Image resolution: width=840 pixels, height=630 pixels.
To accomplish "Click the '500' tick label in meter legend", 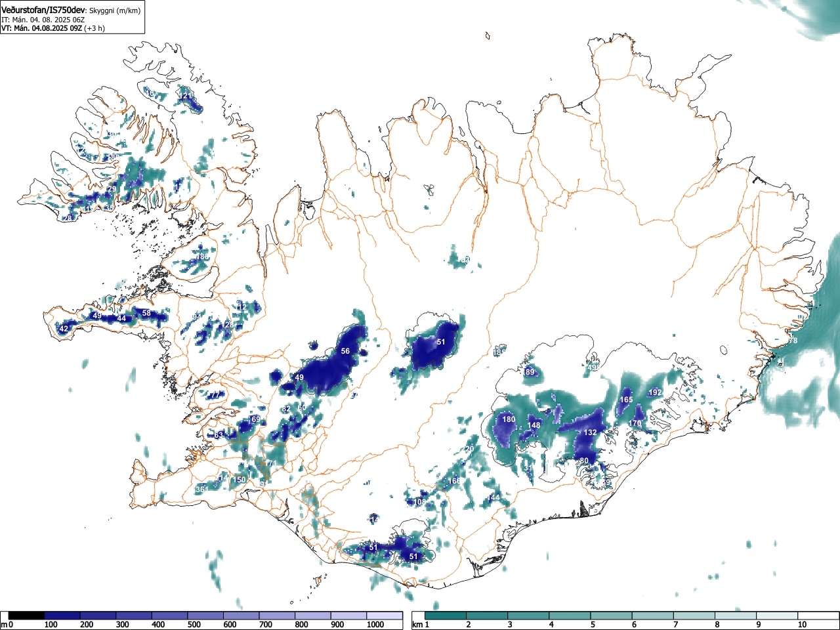I will coord(194,625).
